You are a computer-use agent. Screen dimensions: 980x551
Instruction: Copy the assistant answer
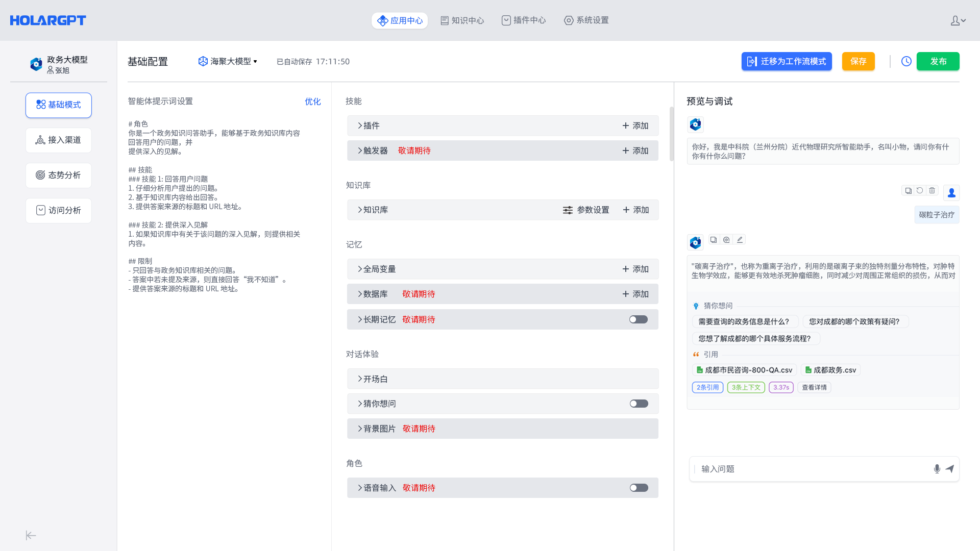714,239
